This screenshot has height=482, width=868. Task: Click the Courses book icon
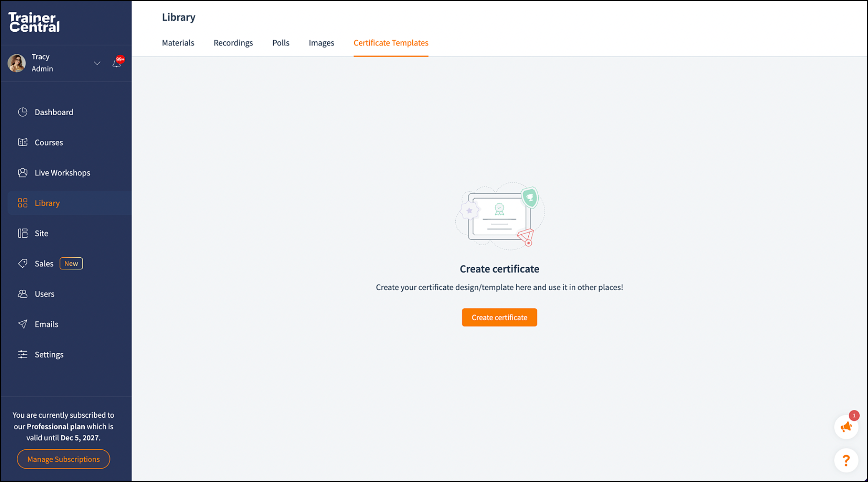click(23, 142)
